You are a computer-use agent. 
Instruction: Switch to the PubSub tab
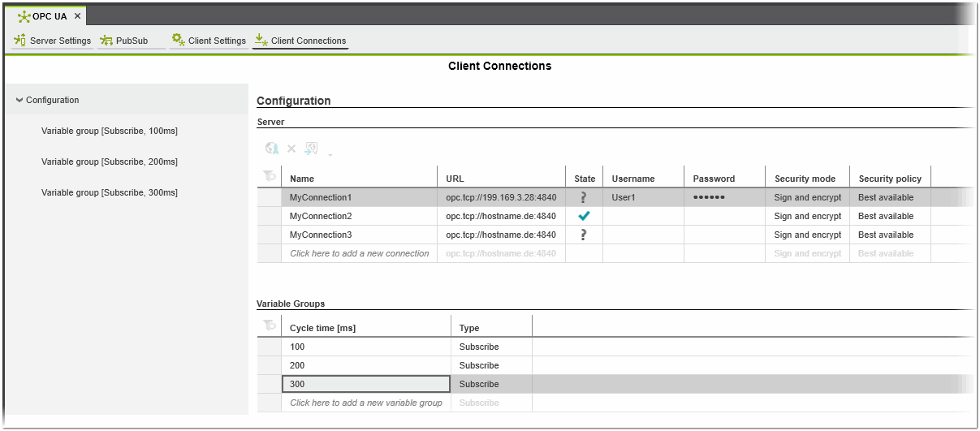125,41
